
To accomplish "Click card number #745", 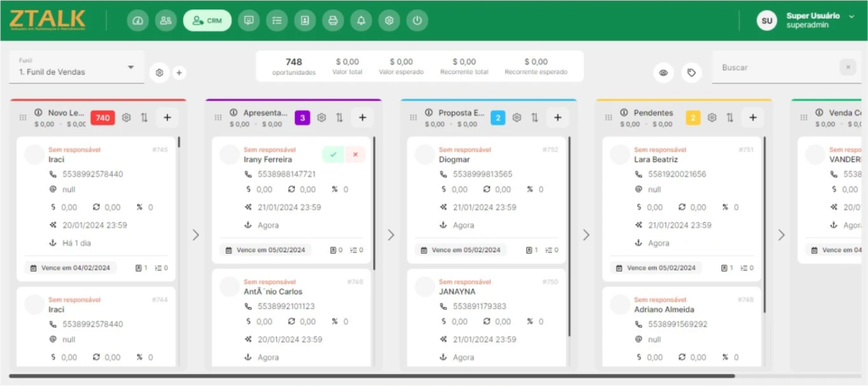I will pos(160,149).
